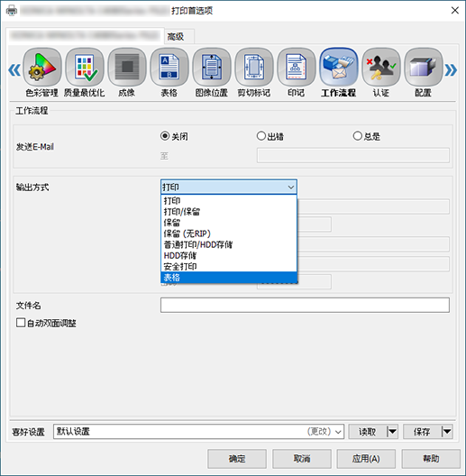Select the 工作流程 workflow icon
Image resolution: width=466 pixels, height=476 pixels.
(x=339, y=67)
